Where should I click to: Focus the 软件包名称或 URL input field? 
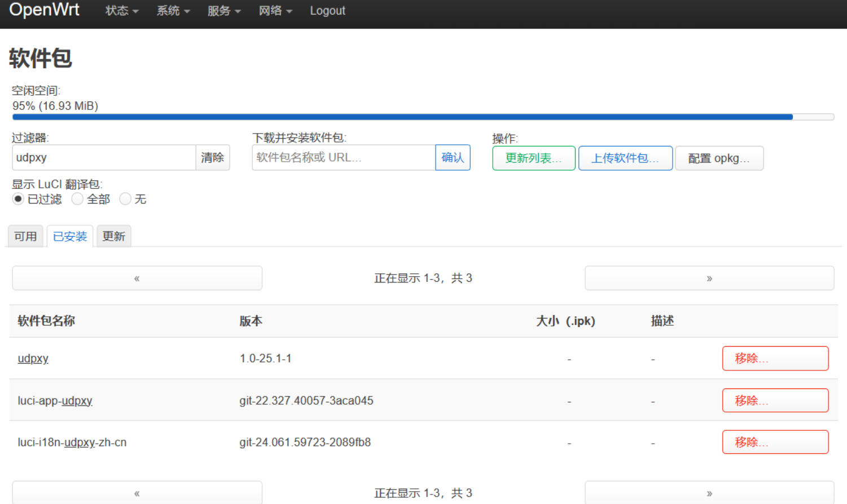tap(344, 157)
